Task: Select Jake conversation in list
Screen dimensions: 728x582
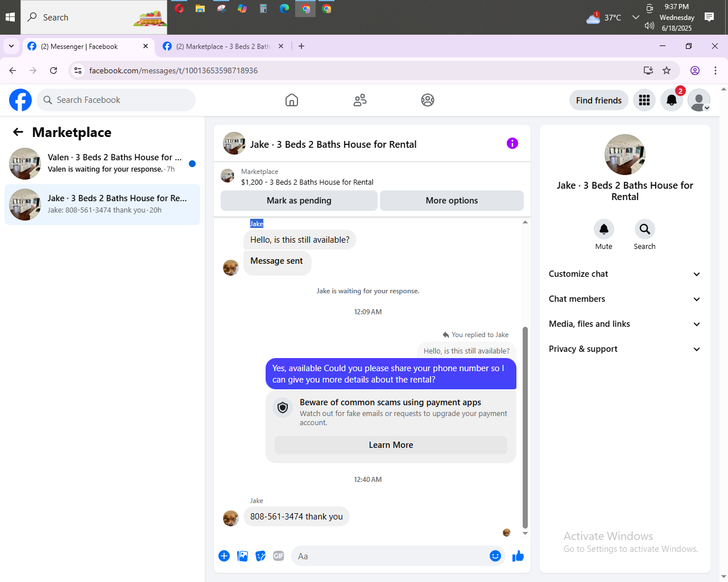Action: point(102,205)
